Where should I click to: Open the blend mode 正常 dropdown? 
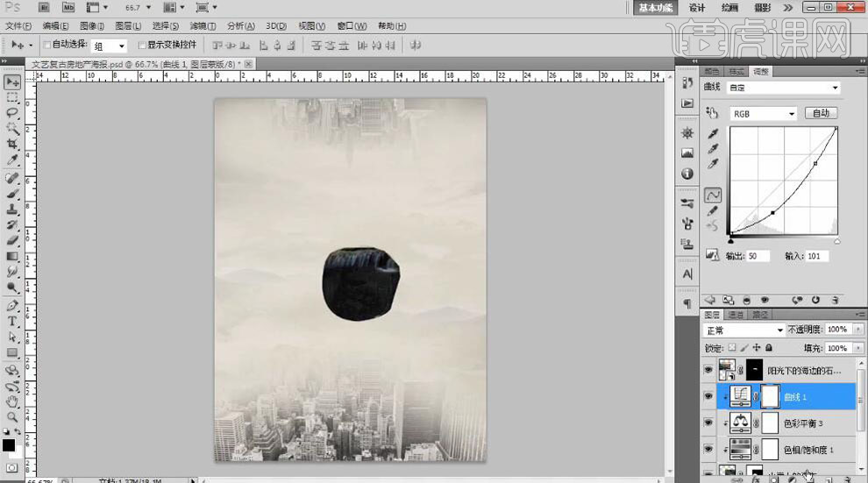744,330
